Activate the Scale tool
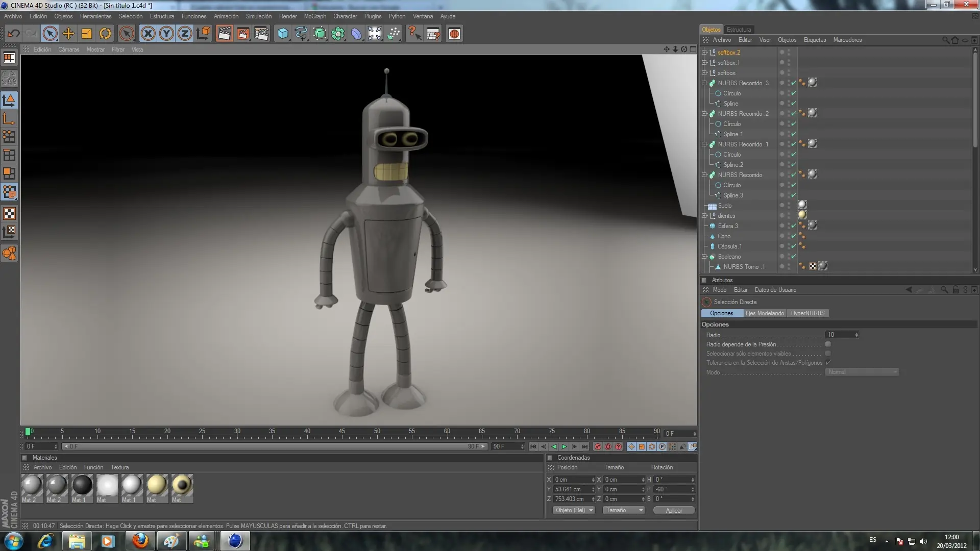 87,34
